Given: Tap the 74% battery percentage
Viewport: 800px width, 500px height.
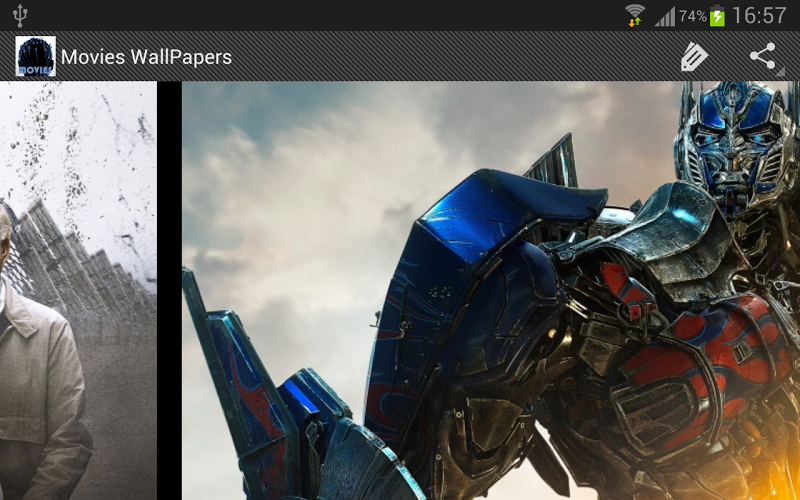Looking at the screenshot, I should [692, 16].
